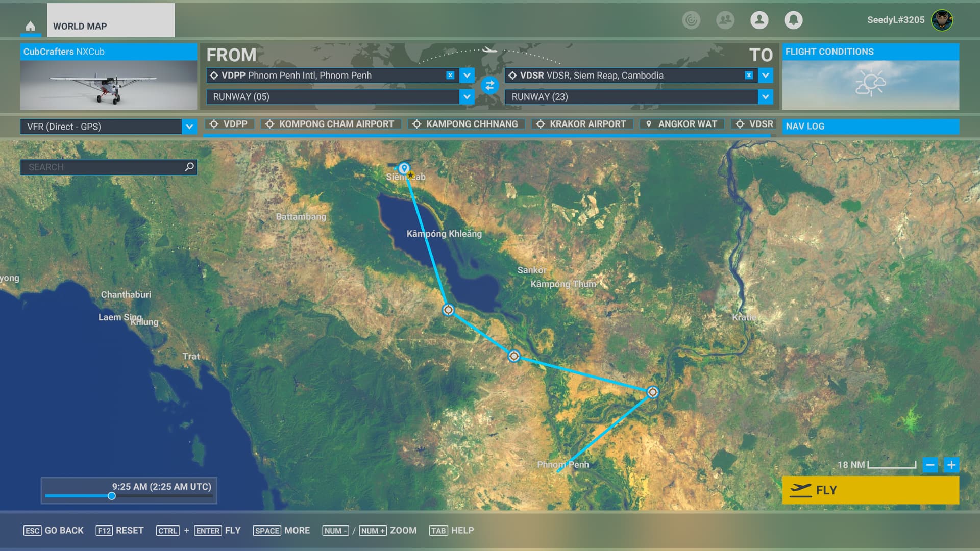Zoom out map with minus button
980x551 pixels.
930,465
